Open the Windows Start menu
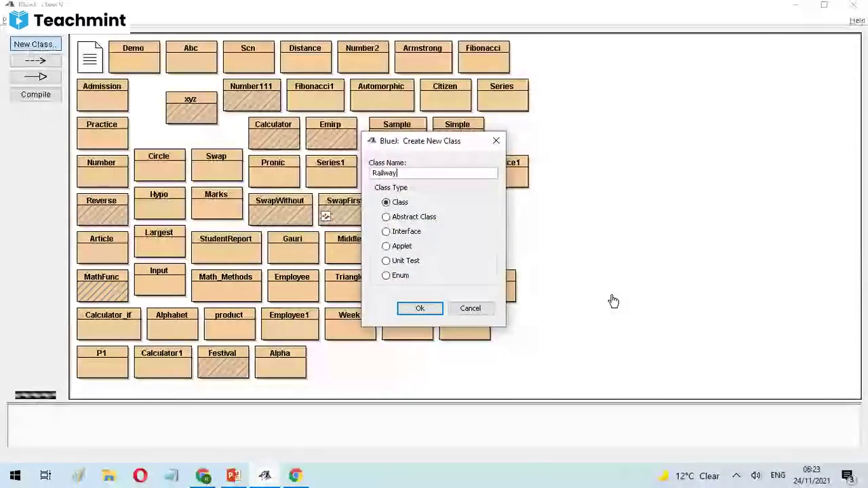This screenshot has height=488, width=868. pyautogui.click(x=15, y=475)
